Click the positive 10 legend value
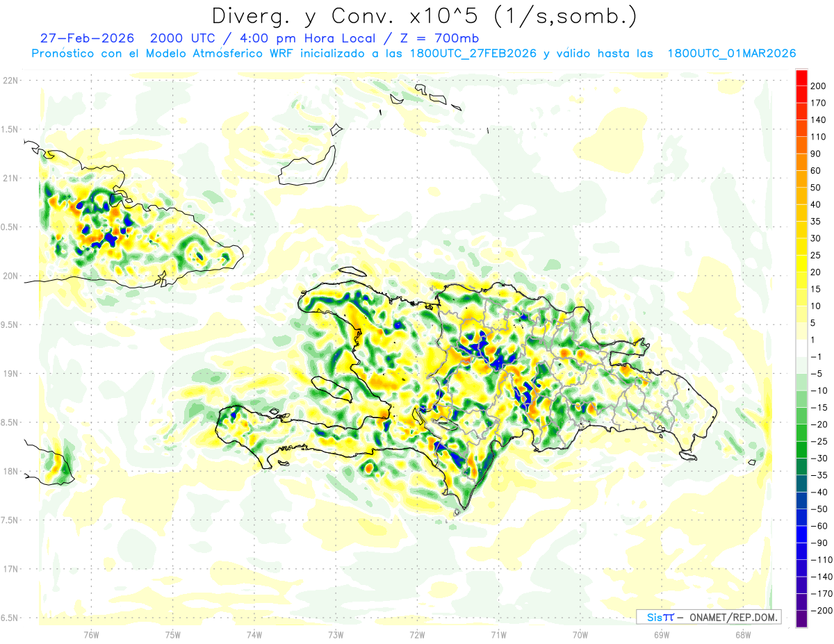 817,306
